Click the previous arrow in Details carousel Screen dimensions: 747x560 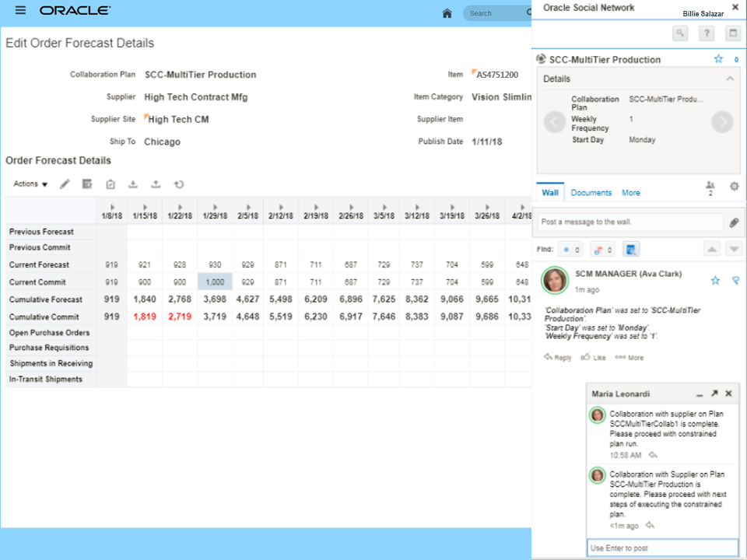pyautogui.click(x=555, y=122)
